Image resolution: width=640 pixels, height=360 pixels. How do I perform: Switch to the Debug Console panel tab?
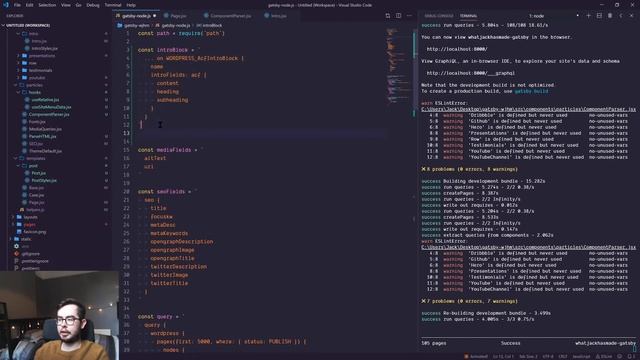tap(438, 16)
